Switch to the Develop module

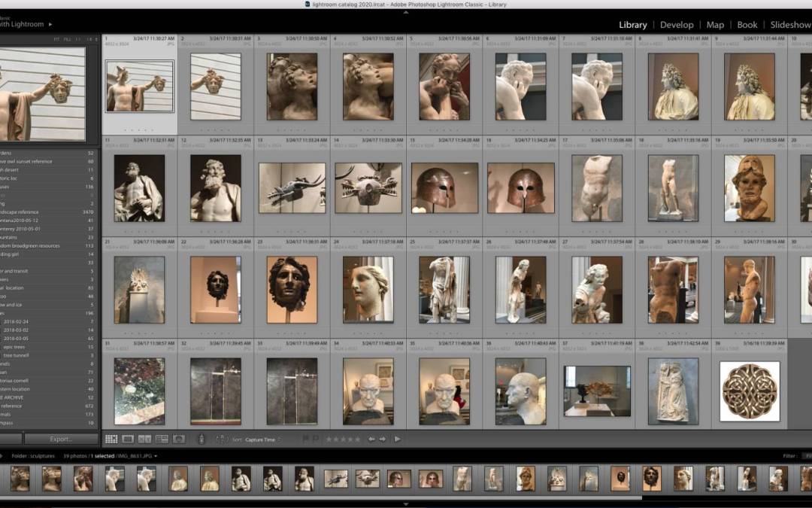click(676, 25)
